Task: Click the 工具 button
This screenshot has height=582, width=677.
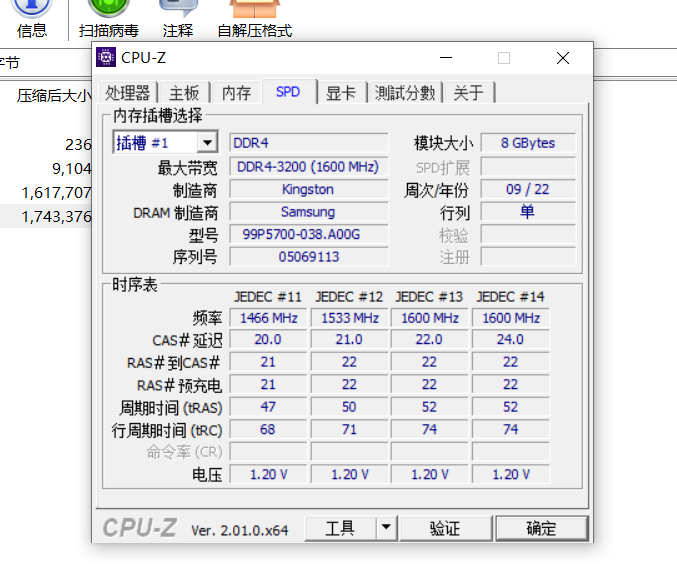Action: pos(340,528)
